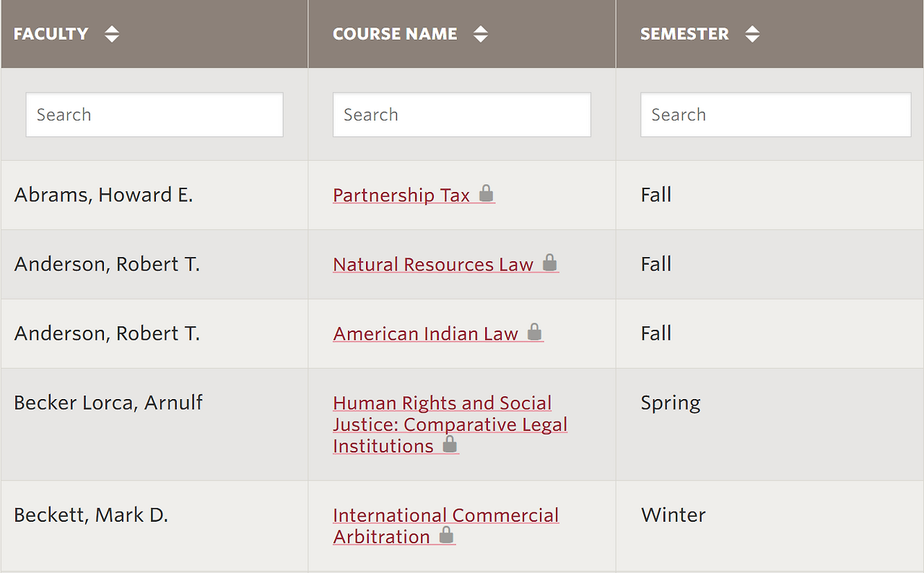
Task: Focus the Course Name search field
Action: [462, 115]
